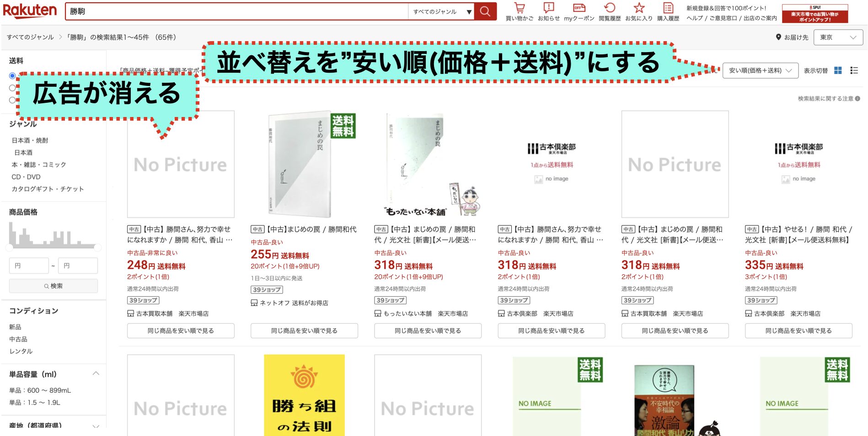The height and width of the screenshot is (436, 868).
Task: Open the 【中古】やせる! / 勝間 和代 title
Action: click(x=798, y=234)
